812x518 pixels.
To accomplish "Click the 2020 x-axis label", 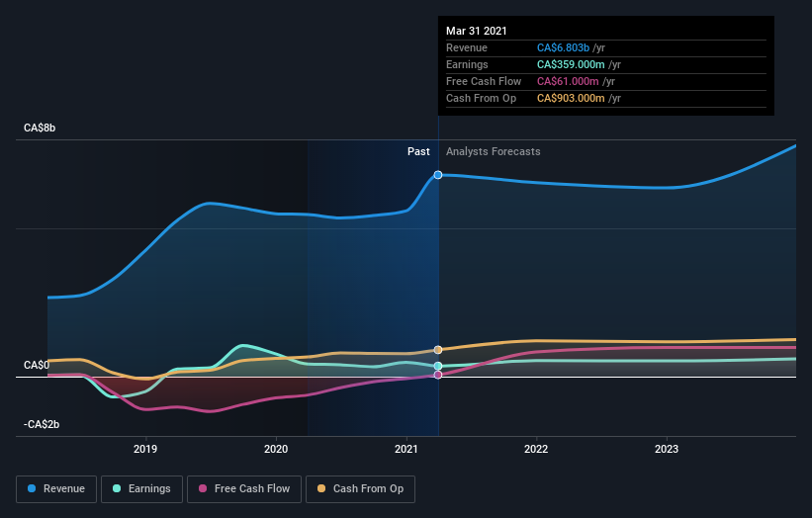I will 276,449.
